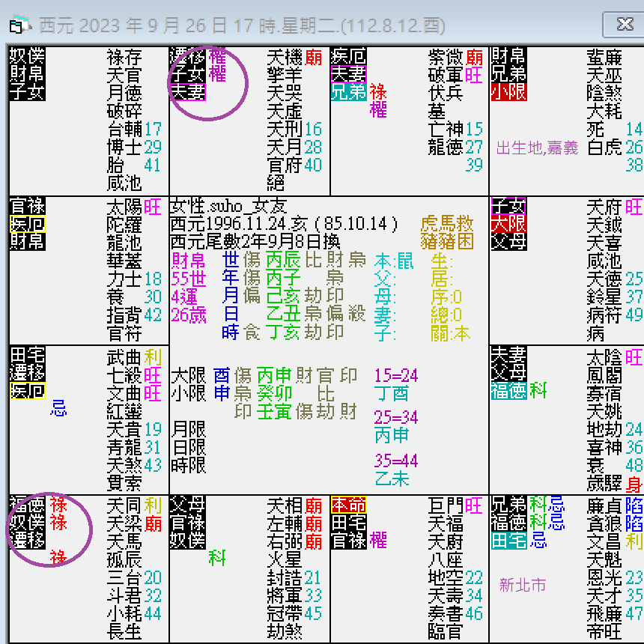Click the teal 田宅 badge in 兄弟福德 palace

coord(511,541)
